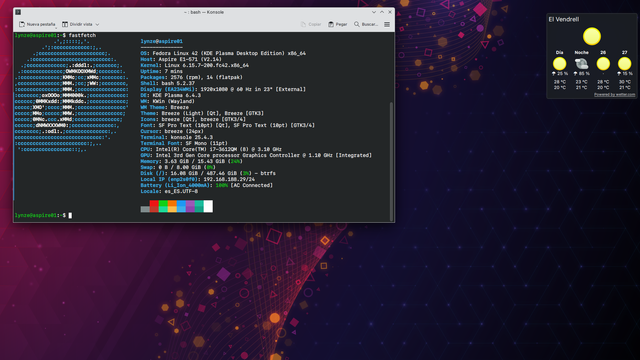Click the 85 % rain chance under Noche
This screenshot has width=640, height=360.
coord(581,74)
